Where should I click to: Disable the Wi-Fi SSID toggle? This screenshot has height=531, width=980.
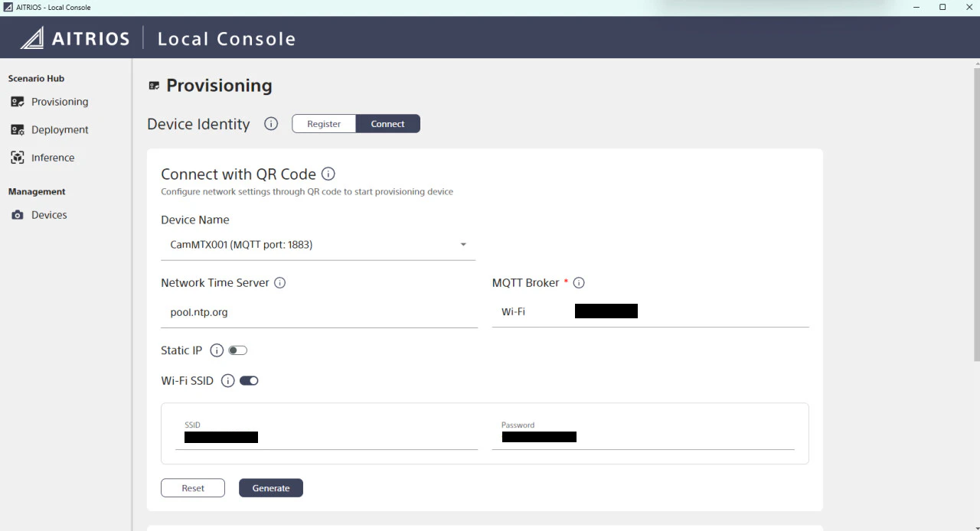click(x=249, y=381)
